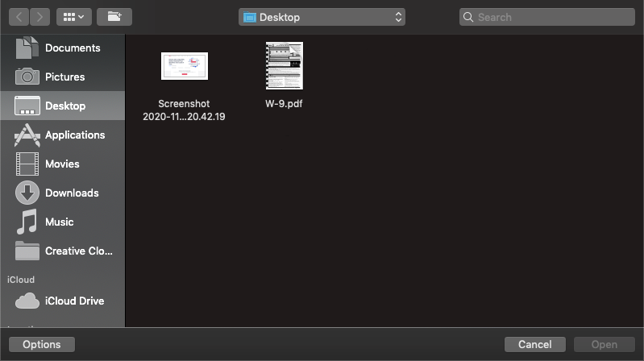This screenshot has width=644, height=361.
Task: Click the Movies filmstrip icon
Action: (x=27, y=164)
